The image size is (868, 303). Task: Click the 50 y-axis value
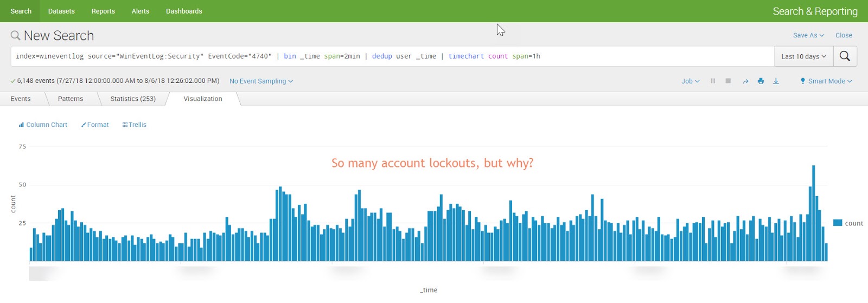click(x=22, y=185)
